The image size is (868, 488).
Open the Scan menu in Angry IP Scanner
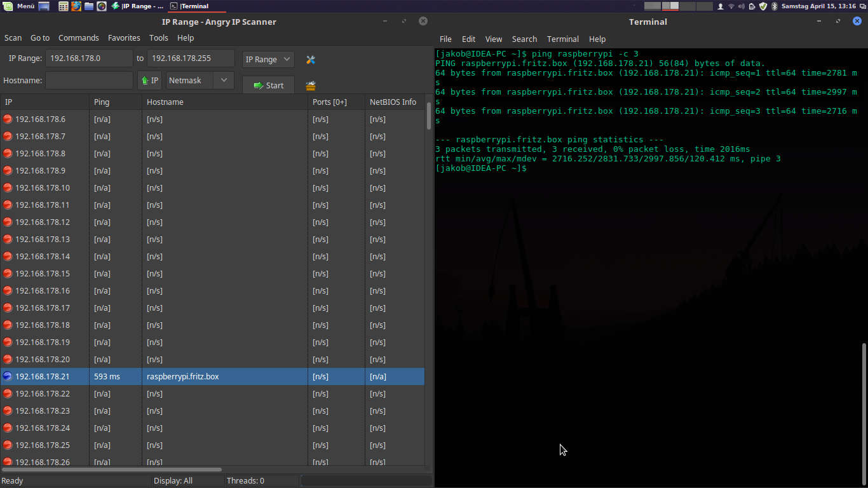pos(13,37)
